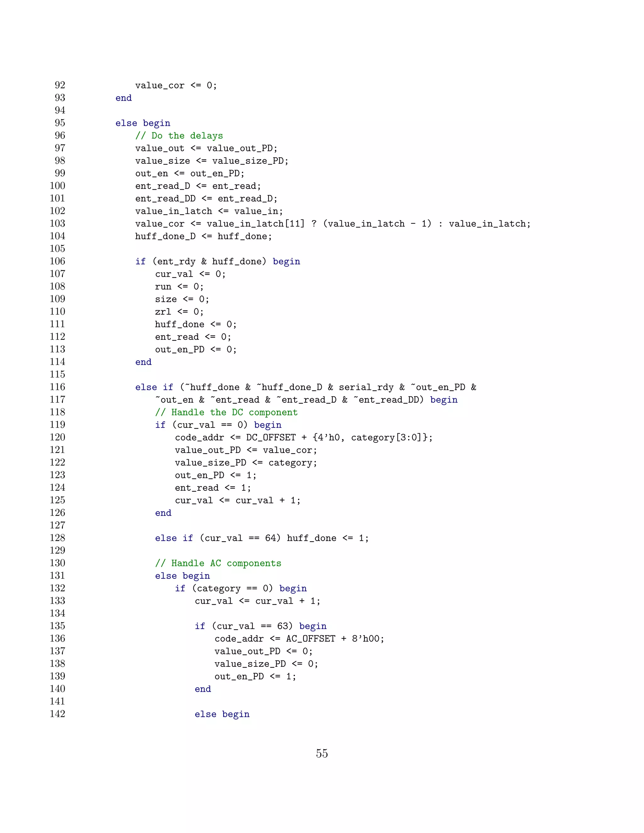Click "ent_read_DD <= ent_read_D;" line
Viewport: 644px width, 833px height.
click(206, 199)
